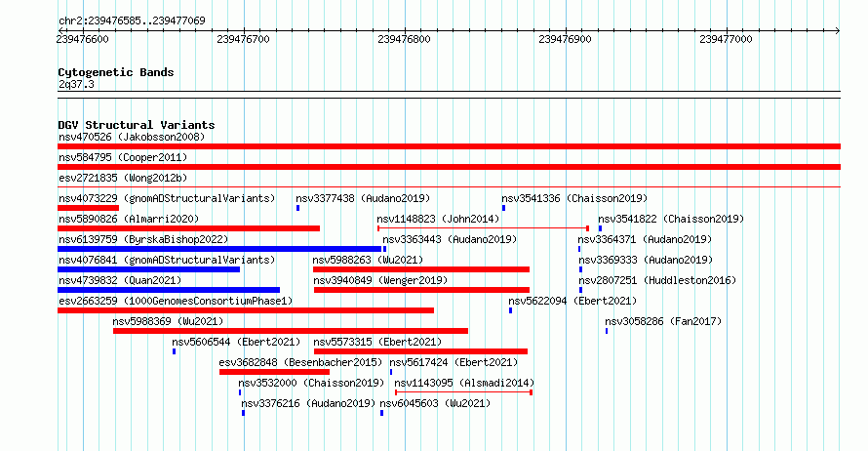Click nsv5890826 (Almarri2020) label

click(x=129, y=219)
